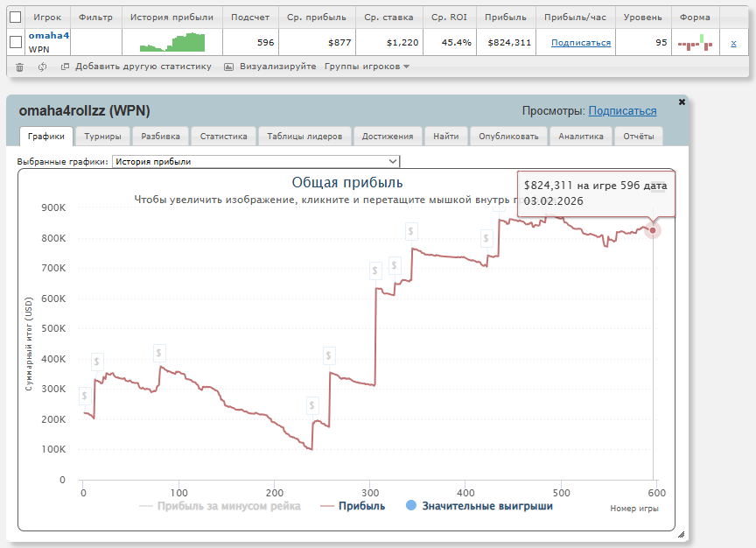Click the first dollar marker at chart start
Screen dimensions: 756x548
[84, 396]
